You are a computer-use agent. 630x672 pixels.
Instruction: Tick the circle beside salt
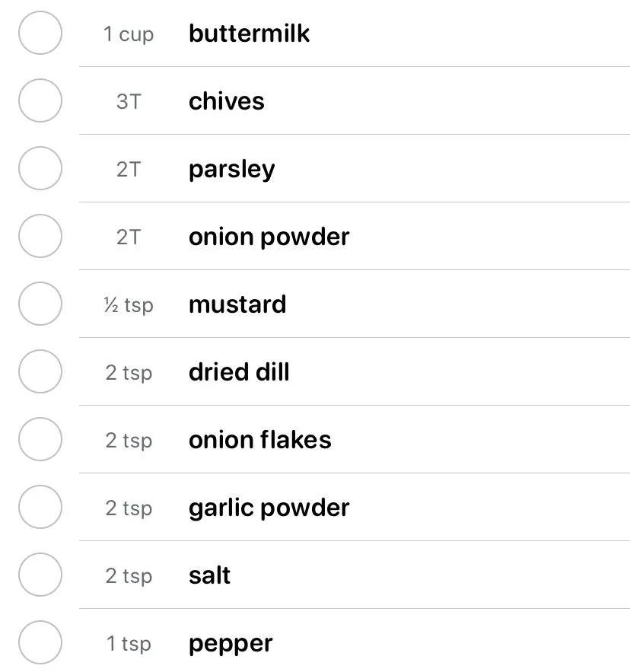pos(40,575)
